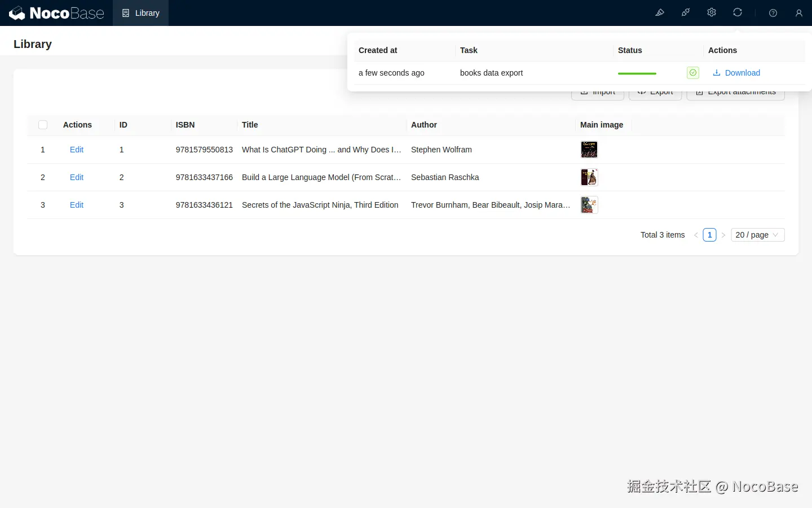This screenshot has width=812, height=508.
Task: Open the UI editor highlighter icon
Action: [660, 12]
